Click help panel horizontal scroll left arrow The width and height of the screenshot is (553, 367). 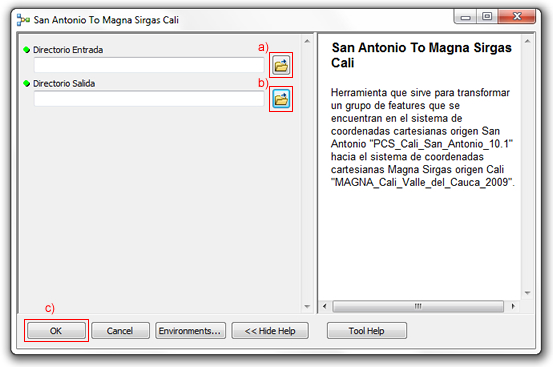(x=325, y=306)
